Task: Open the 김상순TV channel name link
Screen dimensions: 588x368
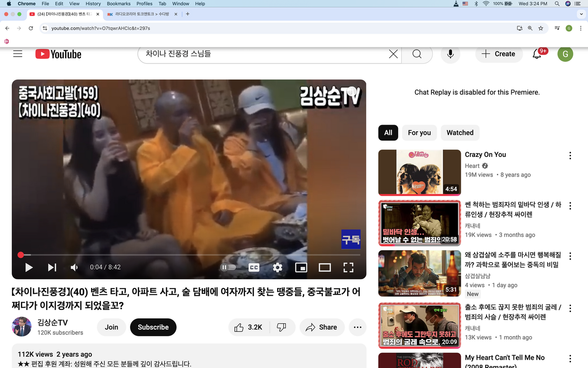Action: [52, 322]
